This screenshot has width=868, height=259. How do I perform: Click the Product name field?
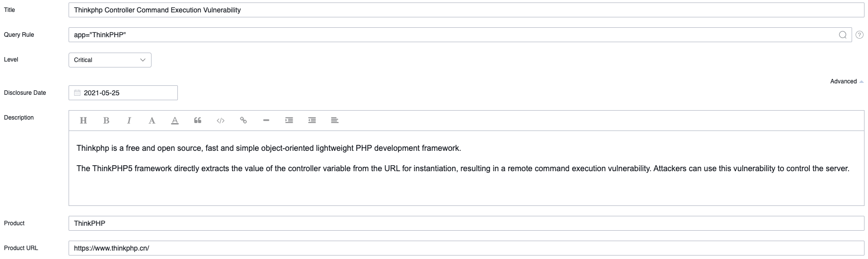coord(466,223)
